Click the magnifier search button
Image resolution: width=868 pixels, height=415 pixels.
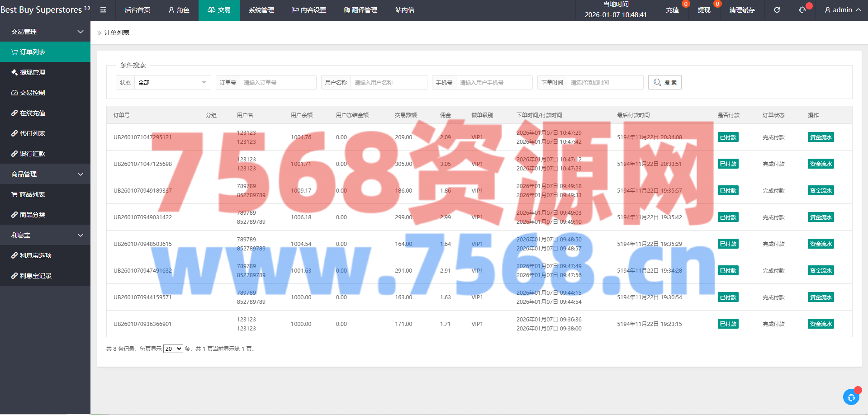664,82
